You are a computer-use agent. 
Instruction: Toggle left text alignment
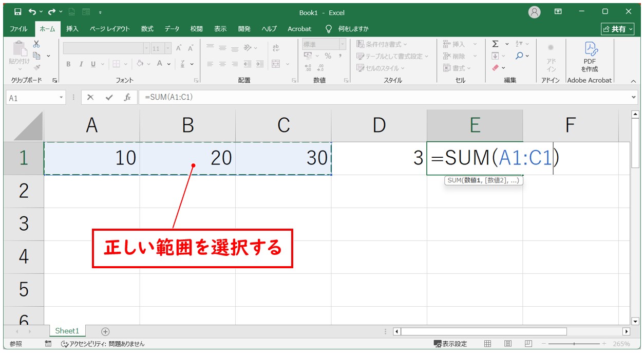coord(210,64)
